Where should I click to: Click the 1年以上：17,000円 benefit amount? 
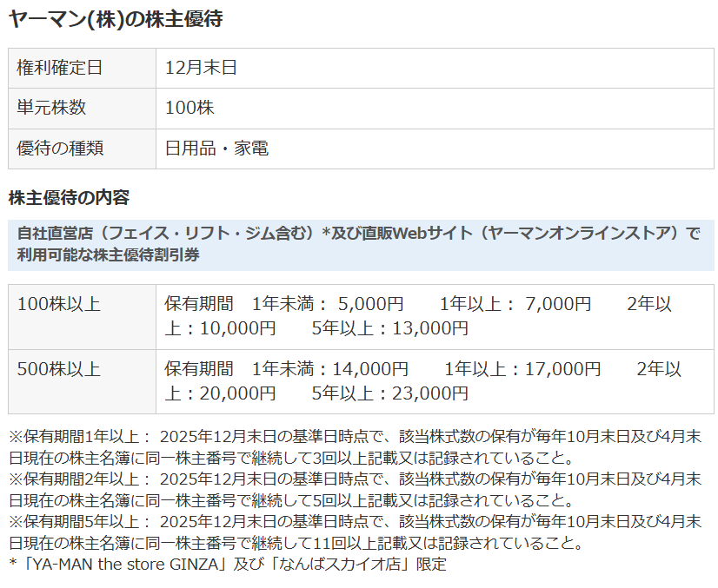[522, 369]
